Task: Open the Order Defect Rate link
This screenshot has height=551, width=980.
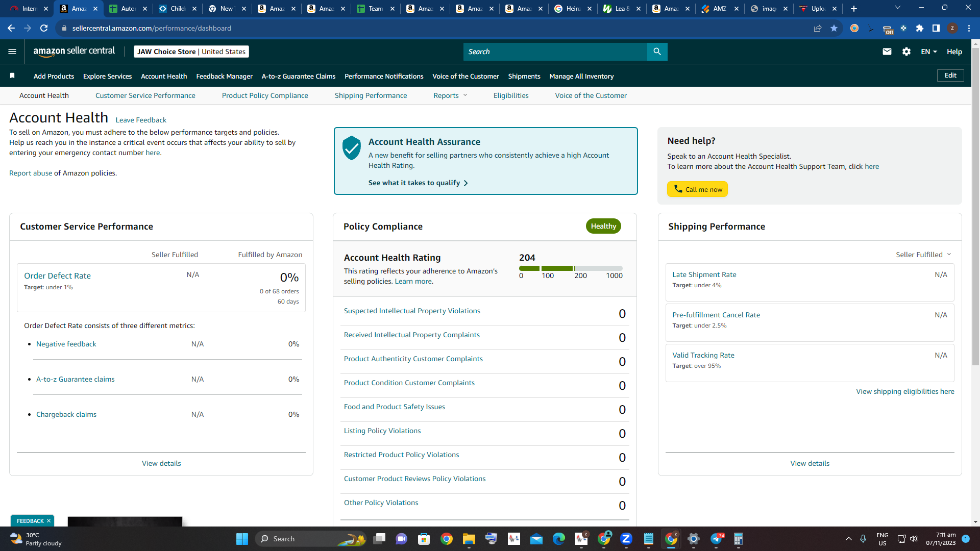Action: click(x=57, y=275)
